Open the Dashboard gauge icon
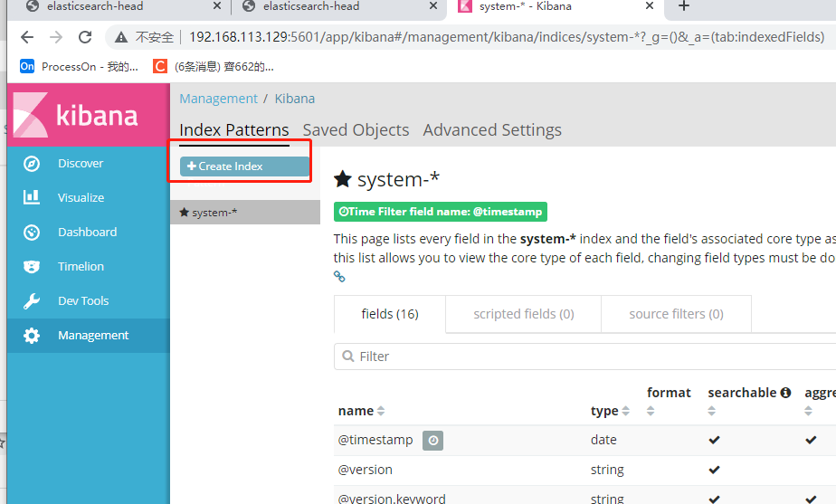Screen dimensions: 836x504 32,232
